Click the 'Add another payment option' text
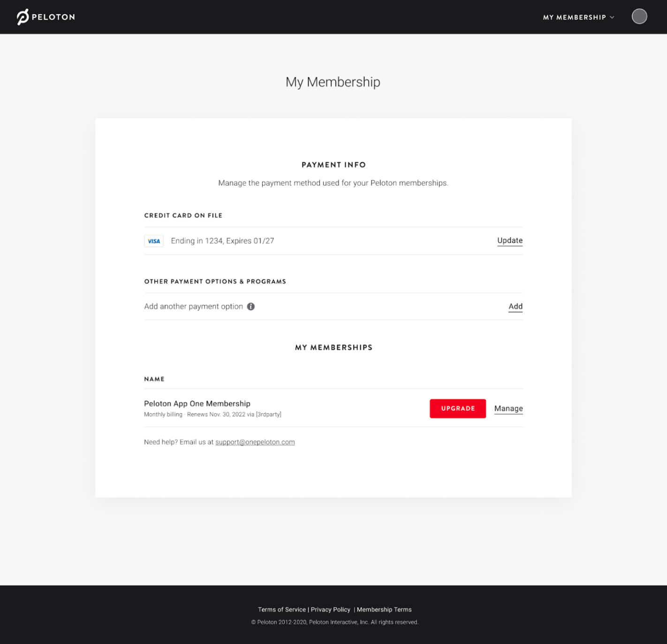 pos(193,307)
